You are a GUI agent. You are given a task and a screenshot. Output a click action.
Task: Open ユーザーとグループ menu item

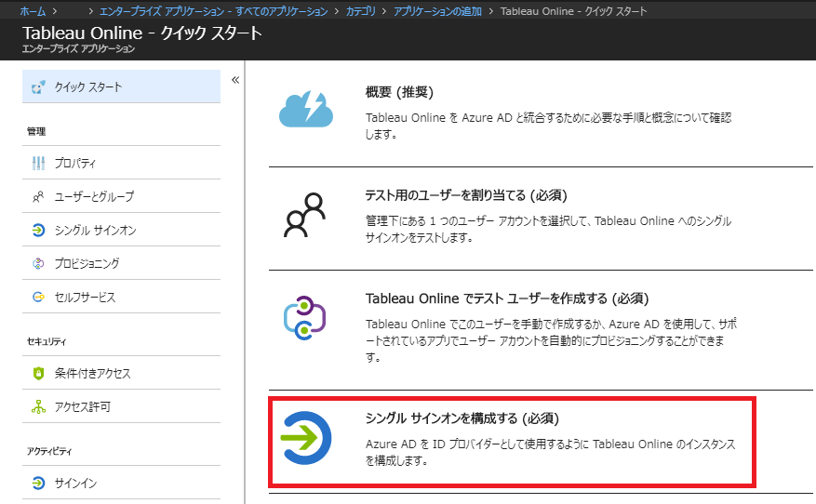(121, 196)
